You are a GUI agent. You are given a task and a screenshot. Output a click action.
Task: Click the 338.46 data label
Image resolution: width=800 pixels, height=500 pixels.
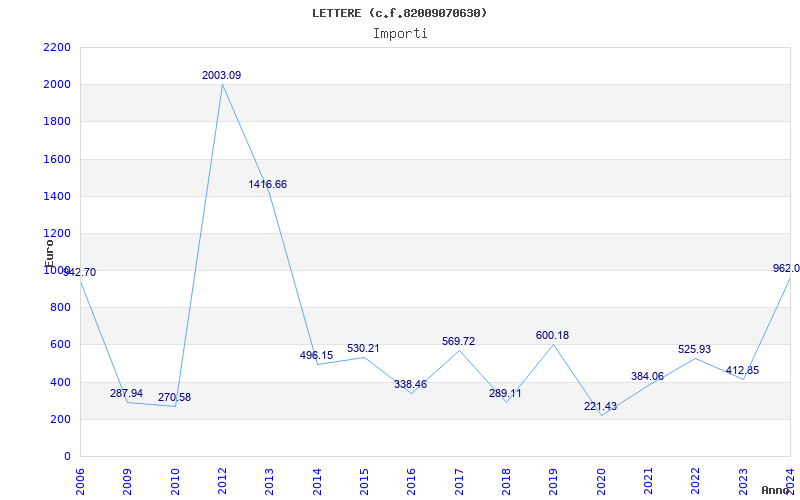(410, 384)
